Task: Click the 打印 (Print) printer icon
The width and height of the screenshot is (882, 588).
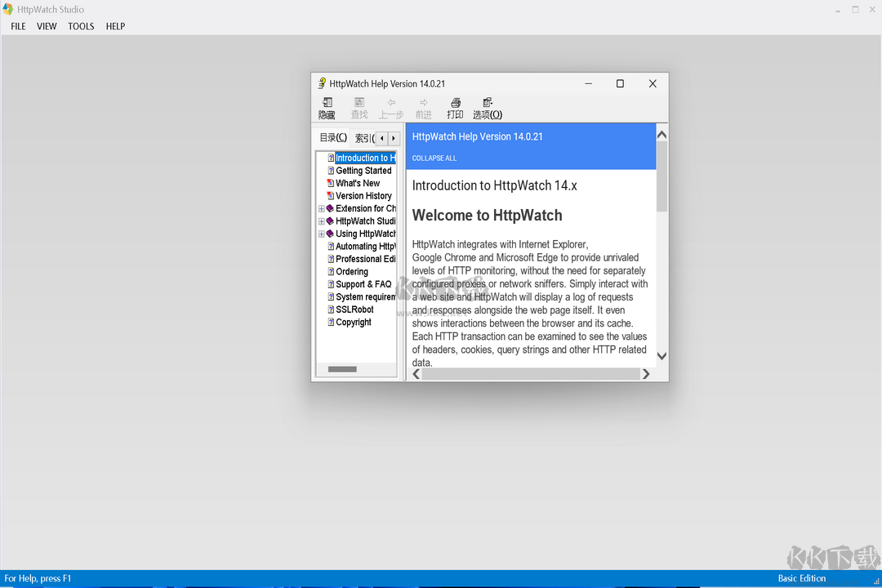Action: click(x=456, y=102)
